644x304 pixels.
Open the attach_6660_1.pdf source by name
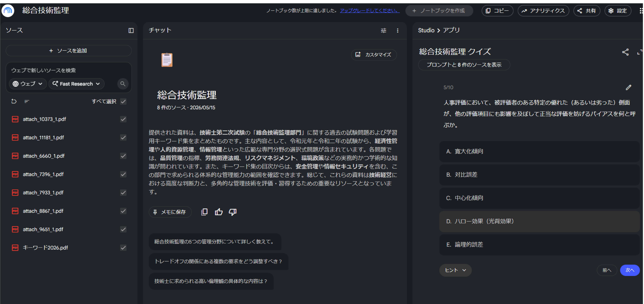point(44,156)
